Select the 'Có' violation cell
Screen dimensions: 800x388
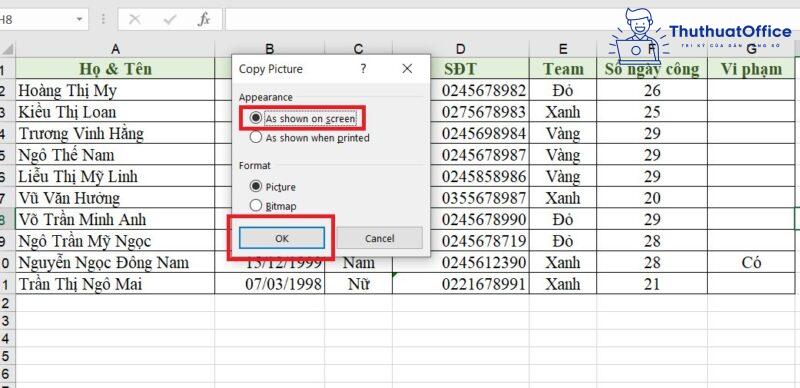coord(752,262)
